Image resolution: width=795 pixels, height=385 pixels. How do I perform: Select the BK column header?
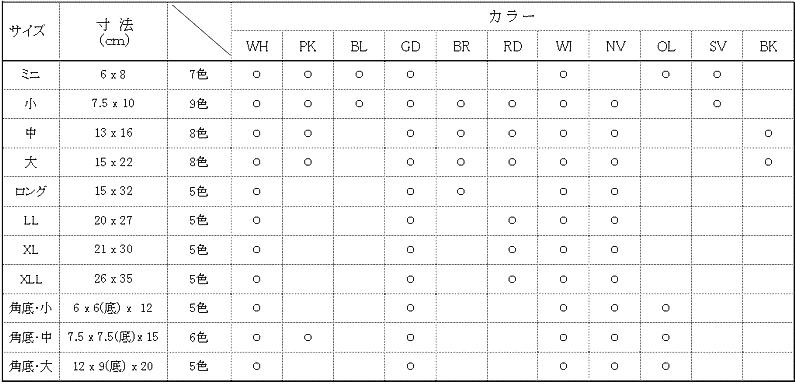point(768,47)
